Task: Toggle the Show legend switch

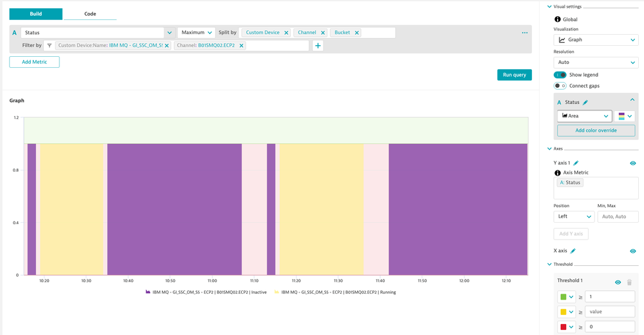Action: point(560,75)
